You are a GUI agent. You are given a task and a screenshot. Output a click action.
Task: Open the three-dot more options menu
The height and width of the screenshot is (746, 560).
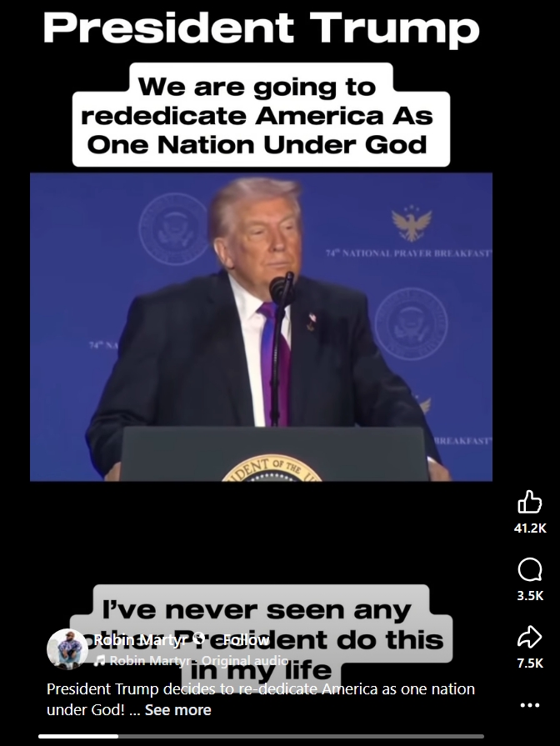pyautogui.click(x=529, y=705)
